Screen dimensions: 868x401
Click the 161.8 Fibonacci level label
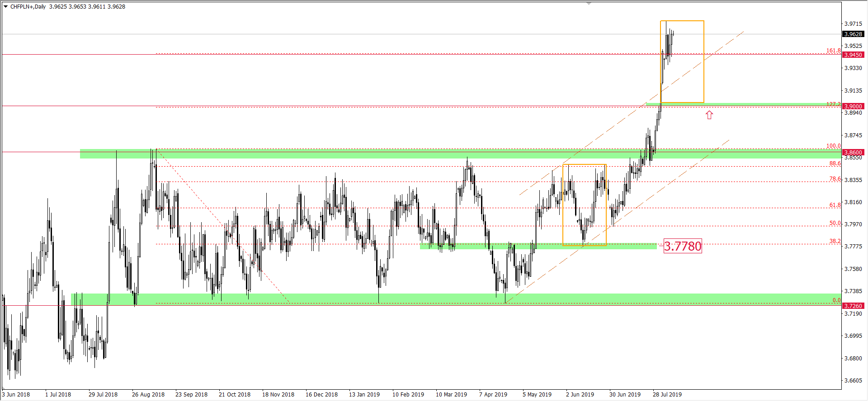click(833, 51)
